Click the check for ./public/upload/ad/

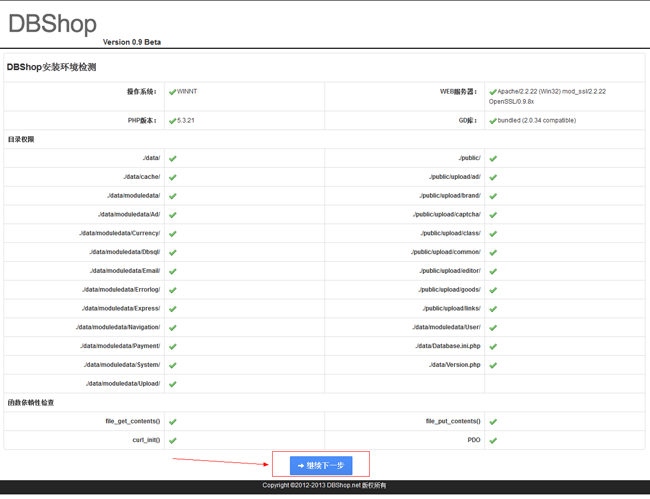[x=493, y=177]
